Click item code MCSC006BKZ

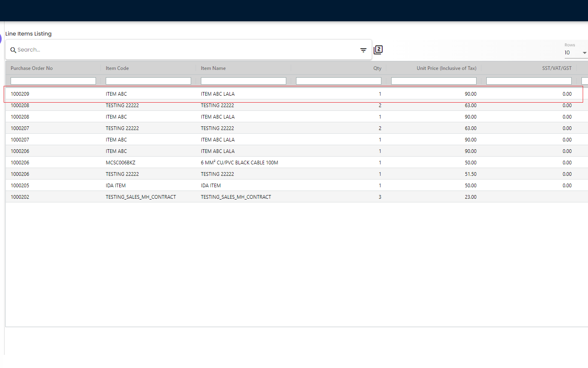(120, 163)
